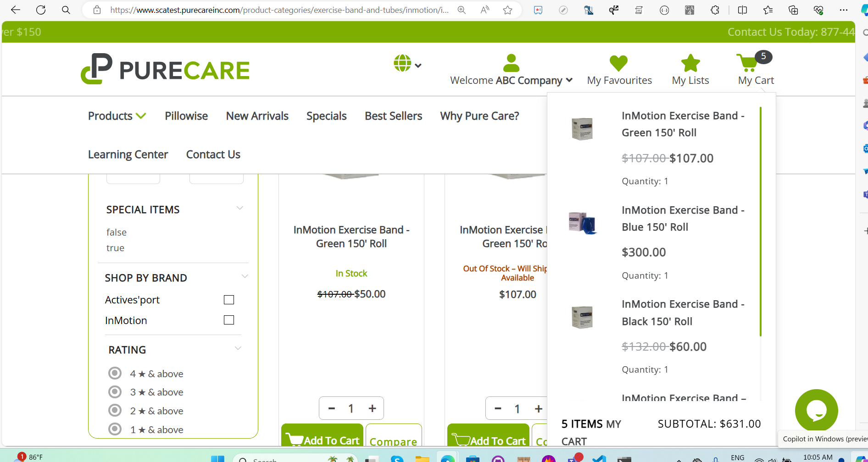This screenshot has width=868, height=462.
Task: Open the Best Sellers menu item
Action: (393, 116)
